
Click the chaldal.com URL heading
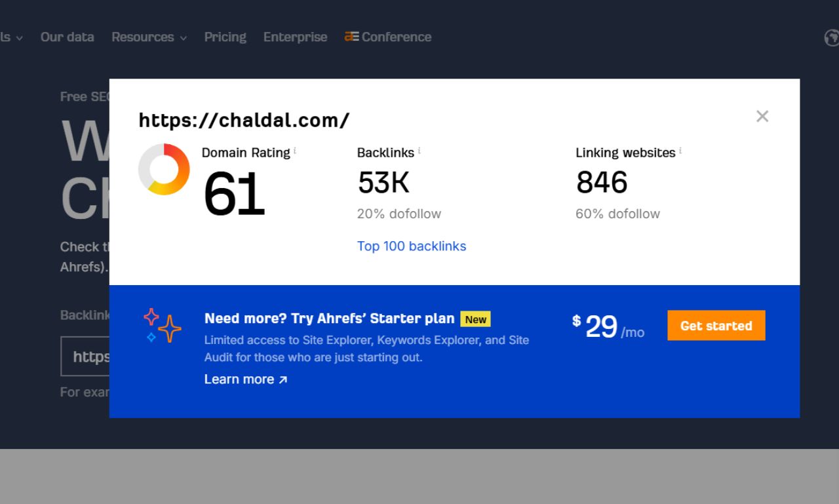tap(243, 120)
